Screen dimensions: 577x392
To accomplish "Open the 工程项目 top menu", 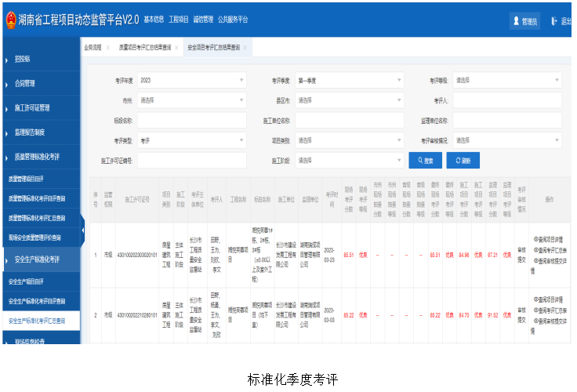I will (x=179, y=20).
